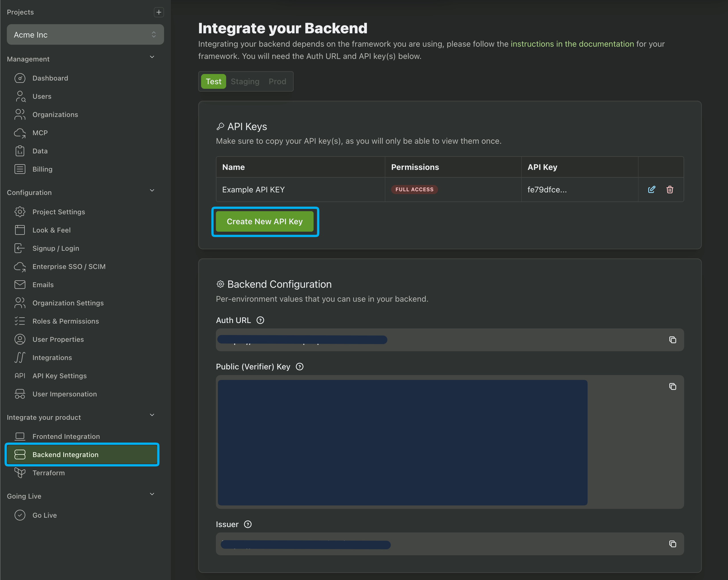Click the Auth URL field
Image resolution: width=728 pixels, height=580 pixels.
pyautogui.click(x=450, y=340)
